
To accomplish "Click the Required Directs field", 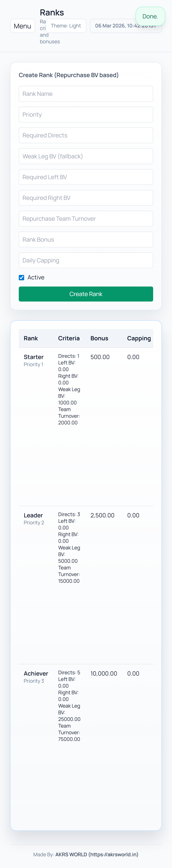I will coord(86,135).
